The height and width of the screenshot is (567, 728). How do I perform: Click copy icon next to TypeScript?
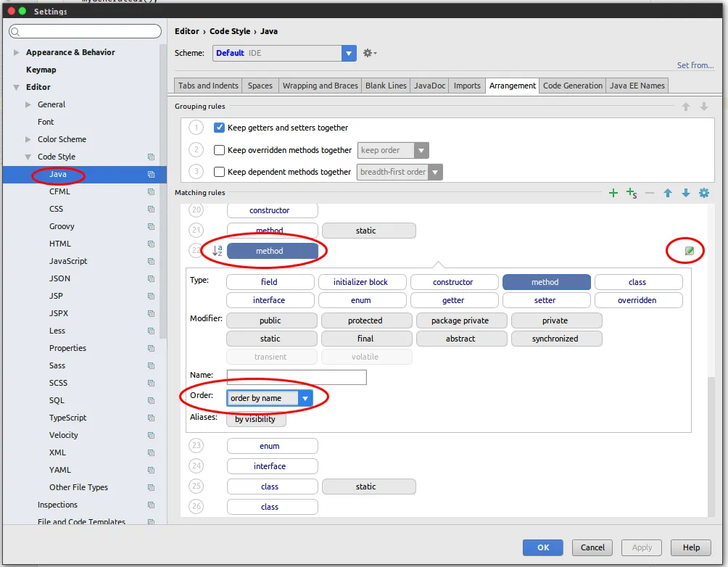151,418
